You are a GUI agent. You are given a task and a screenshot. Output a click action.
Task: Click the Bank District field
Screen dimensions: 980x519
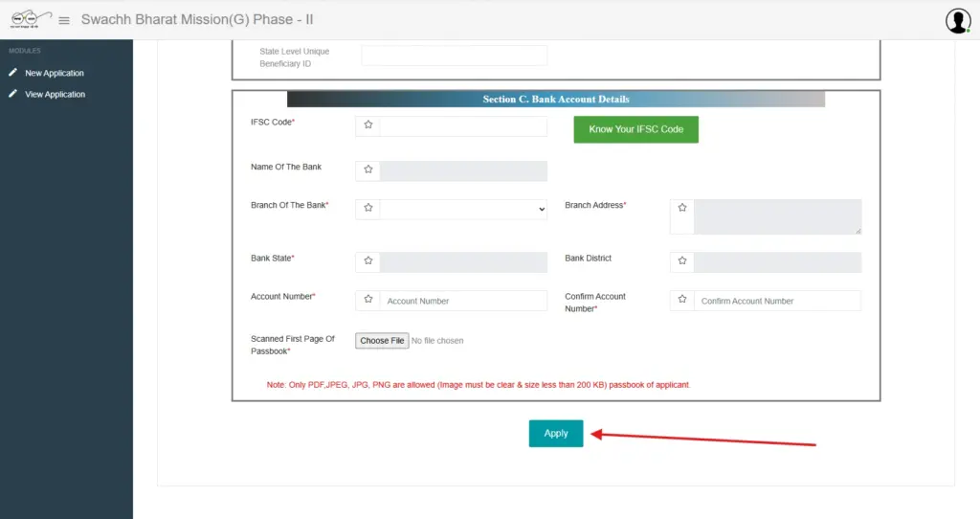pyautogui.click(x=777, y=262)
